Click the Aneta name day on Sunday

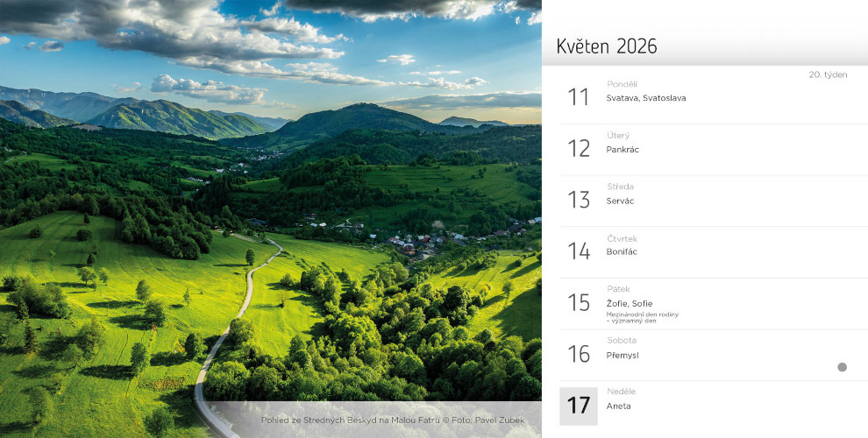click(618, 406)
